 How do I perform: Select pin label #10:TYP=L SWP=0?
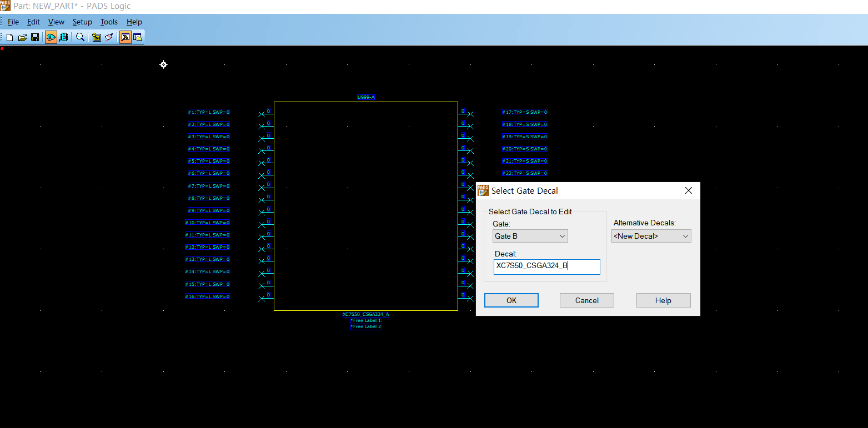pyautogui.click(x=207, y=223)
